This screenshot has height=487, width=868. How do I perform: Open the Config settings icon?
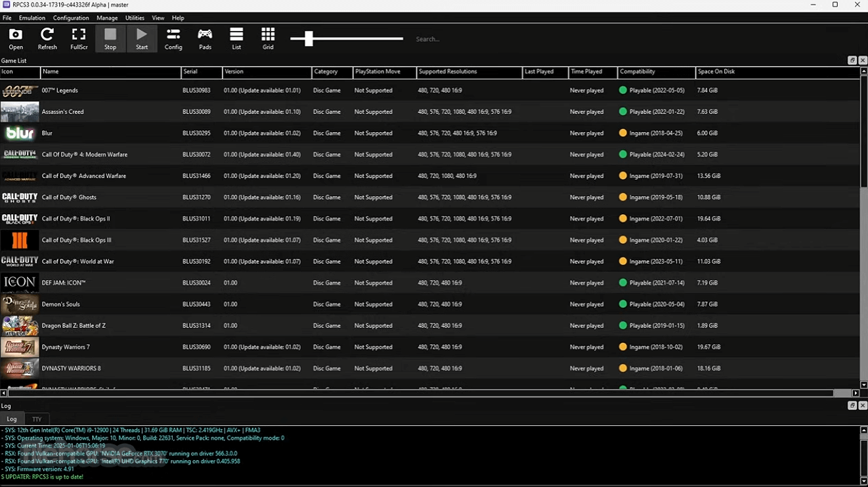click(173, 39)
